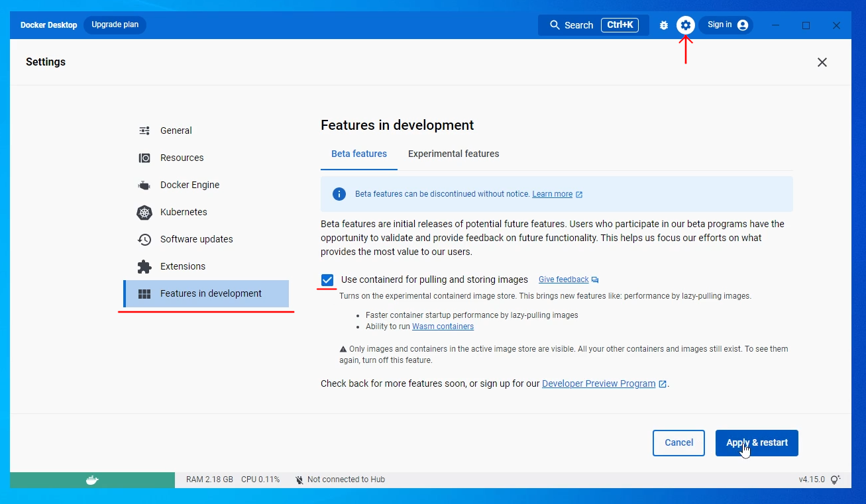Select Features in development in sidebar
The height and width of the screenshot is (504, 866).
[x=206, y=293]
